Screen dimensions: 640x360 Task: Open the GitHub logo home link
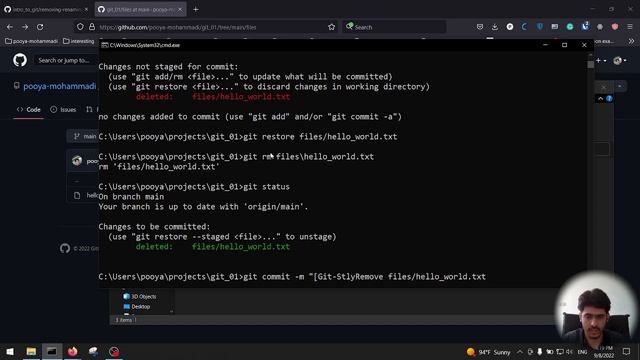pos(20,60)
